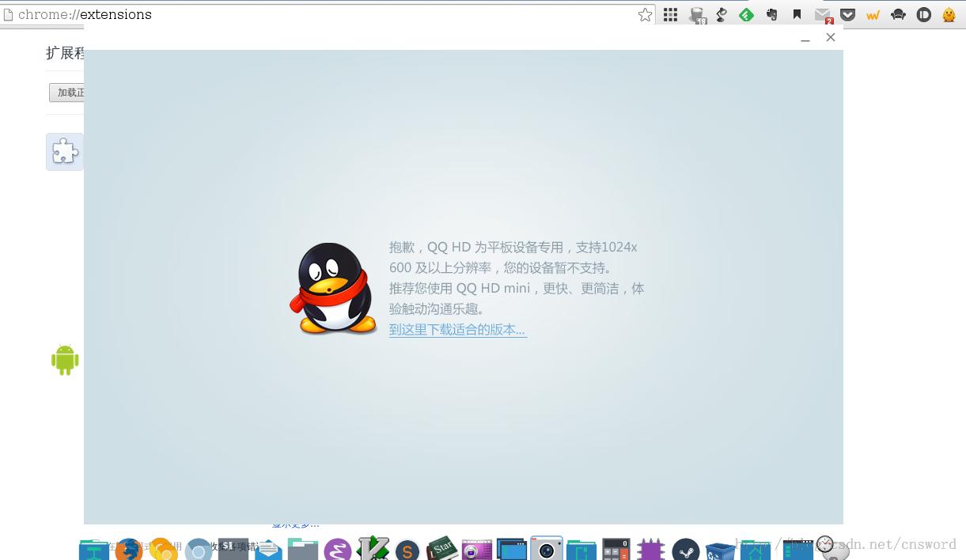
Task: Click the 显示更多 link below the popup
Action: [x=295, y=524]
